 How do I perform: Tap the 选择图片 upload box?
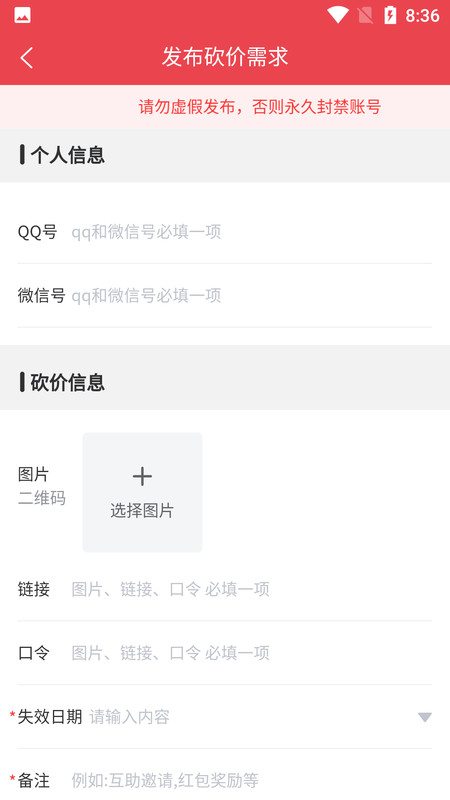coord(142,492)
